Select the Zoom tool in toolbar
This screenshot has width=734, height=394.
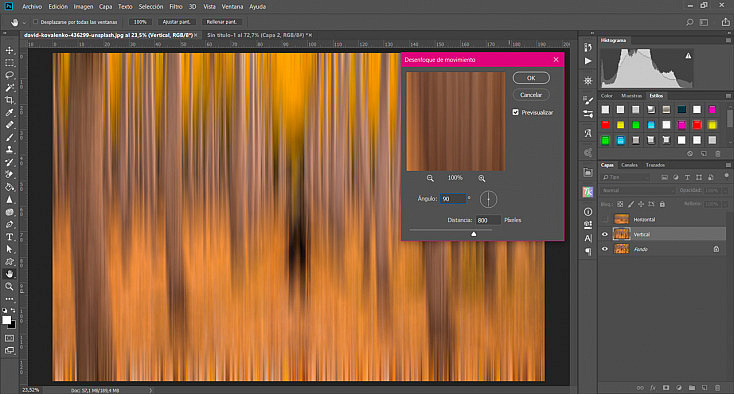coord(9,286)
